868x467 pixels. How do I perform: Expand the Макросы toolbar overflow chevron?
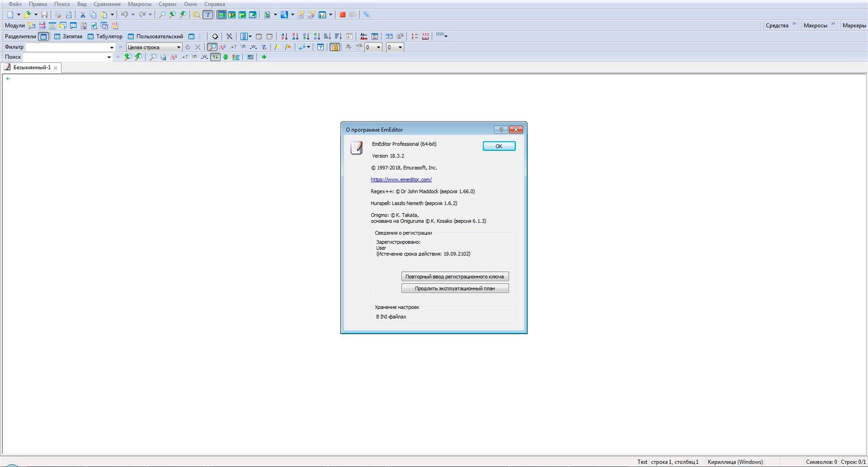point(833,24)
